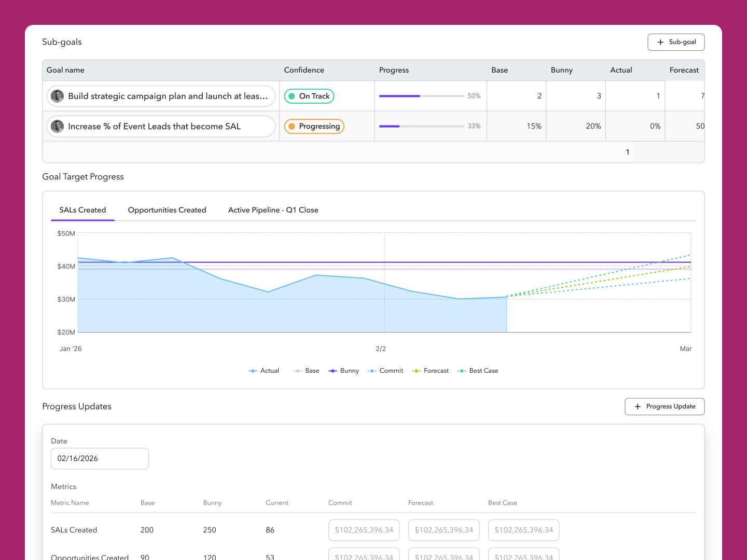This screenshot has width=747, height=560.
Task: Toggle Commit series in chart legend
Action: (385, 371)
